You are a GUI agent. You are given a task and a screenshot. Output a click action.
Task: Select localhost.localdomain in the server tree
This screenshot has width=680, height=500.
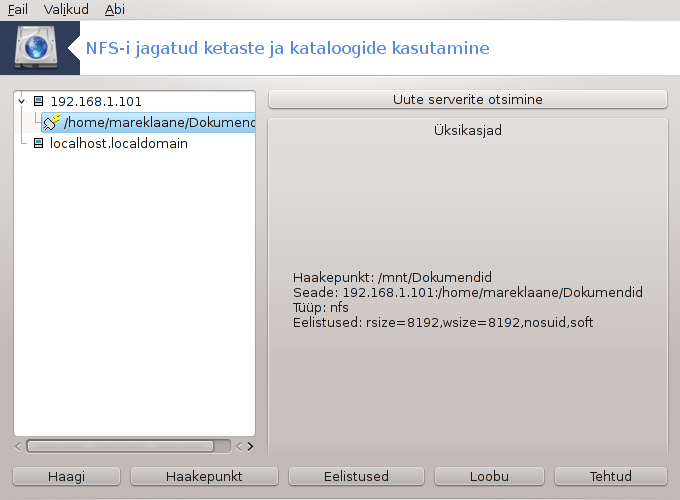[118, 143]
